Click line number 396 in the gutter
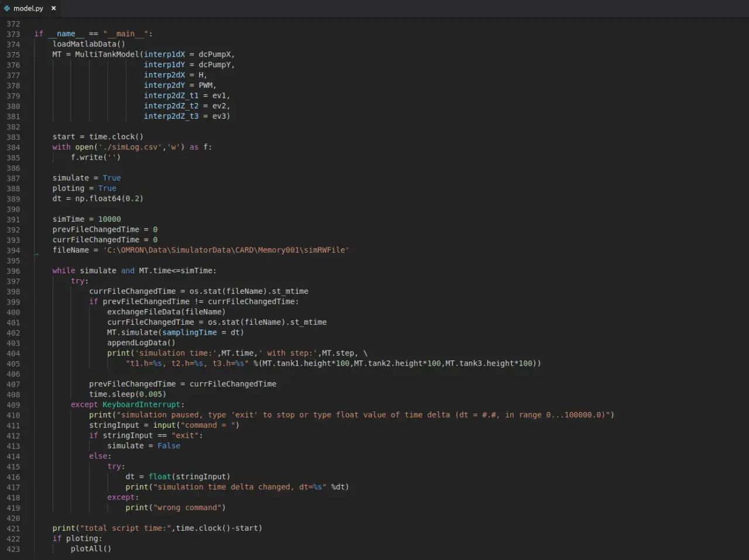The width and height of the screenshot is (749, 560). 13,271
